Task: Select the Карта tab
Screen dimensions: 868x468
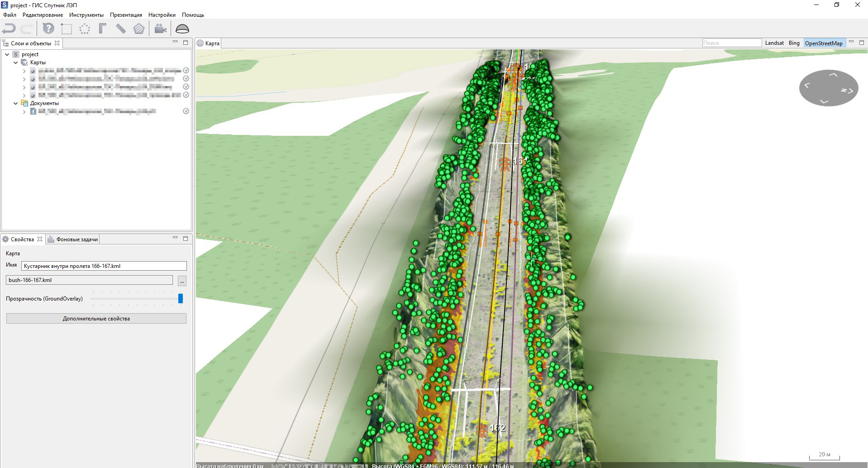Action: click(208, 43)
